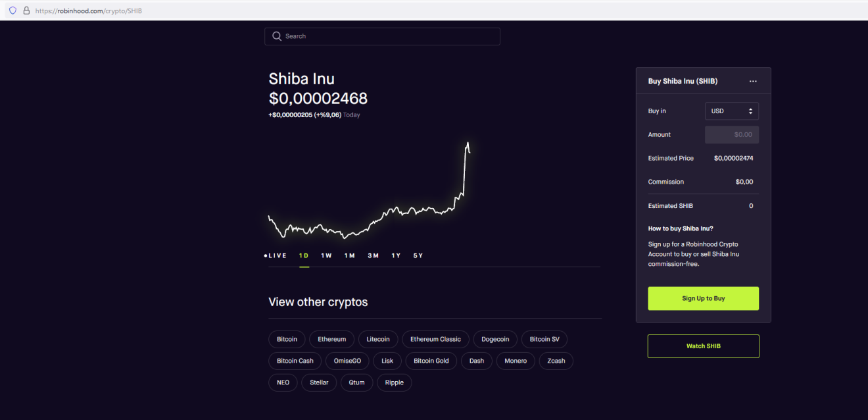Open the Dogecoin crypto link
868x420 pixels.
coord(495,340)
